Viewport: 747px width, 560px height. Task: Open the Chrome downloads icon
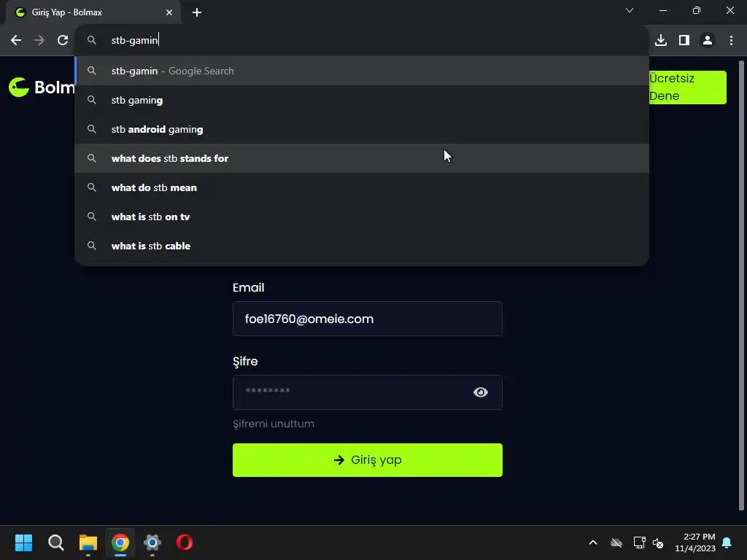coord(661,41)
